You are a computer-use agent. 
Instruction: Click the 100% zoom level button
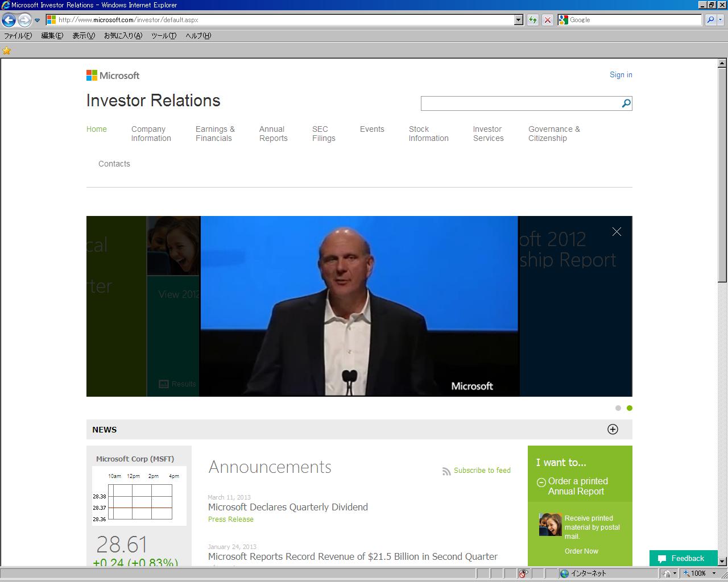695,573
